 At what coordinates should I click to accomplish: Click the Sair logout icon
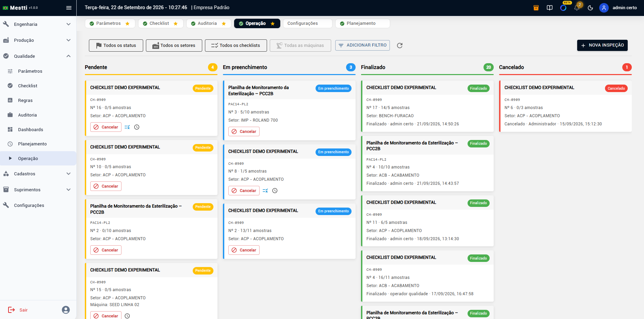click(12, 310)
